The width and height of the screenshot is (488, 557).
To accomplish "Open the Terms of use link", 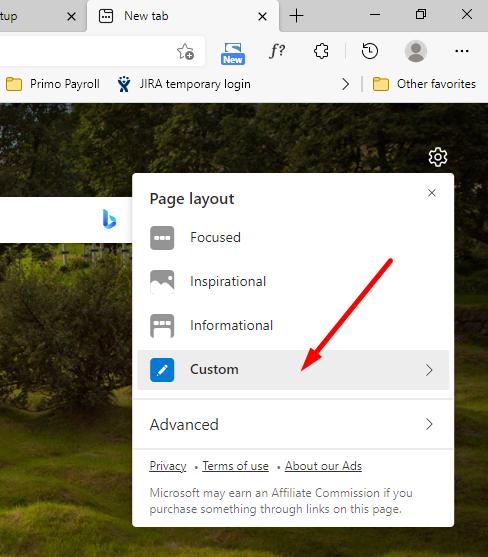I will [x=235, y=466].
